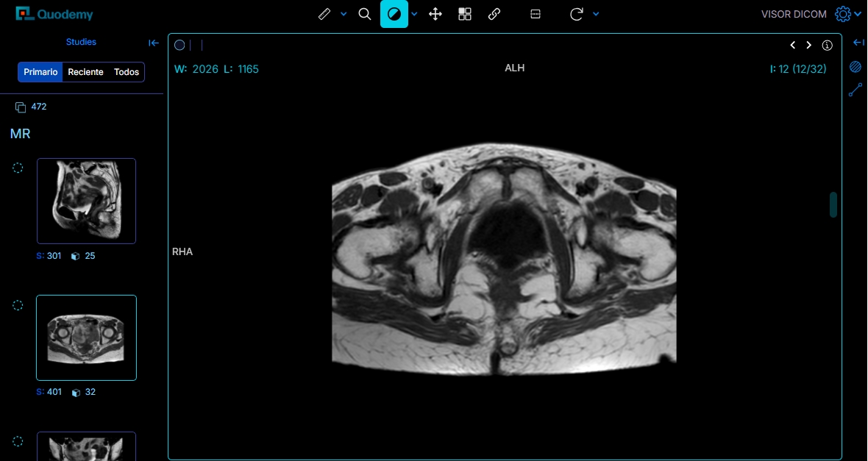This screenshot has width=868, height=461.
Task: Click the cube icon next to 32
Action: coord(76,393)
